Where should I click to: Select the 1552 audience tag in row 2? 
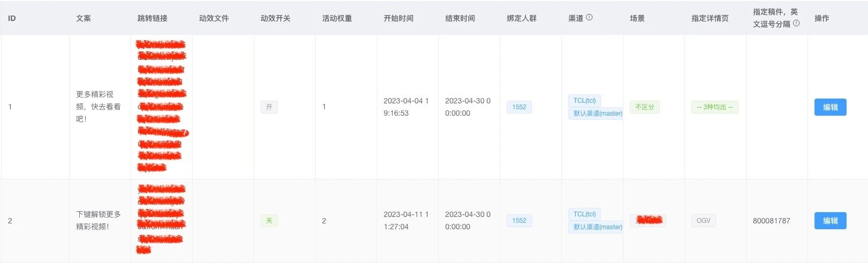coord(519,221)
